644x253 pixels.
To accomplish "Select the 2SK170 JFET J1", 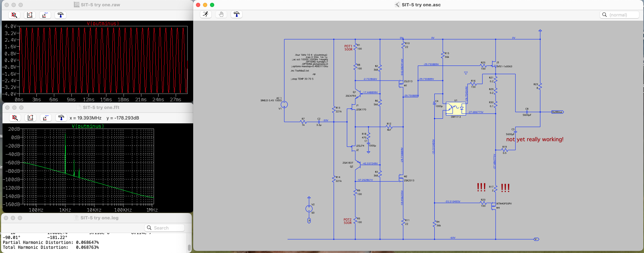I will 353,107.
